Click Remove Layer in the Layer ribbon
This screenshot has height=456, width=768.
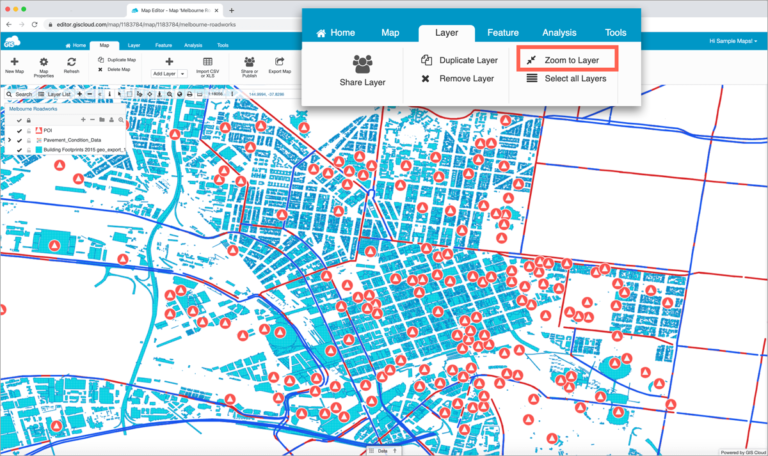click(x=466, y=78)
